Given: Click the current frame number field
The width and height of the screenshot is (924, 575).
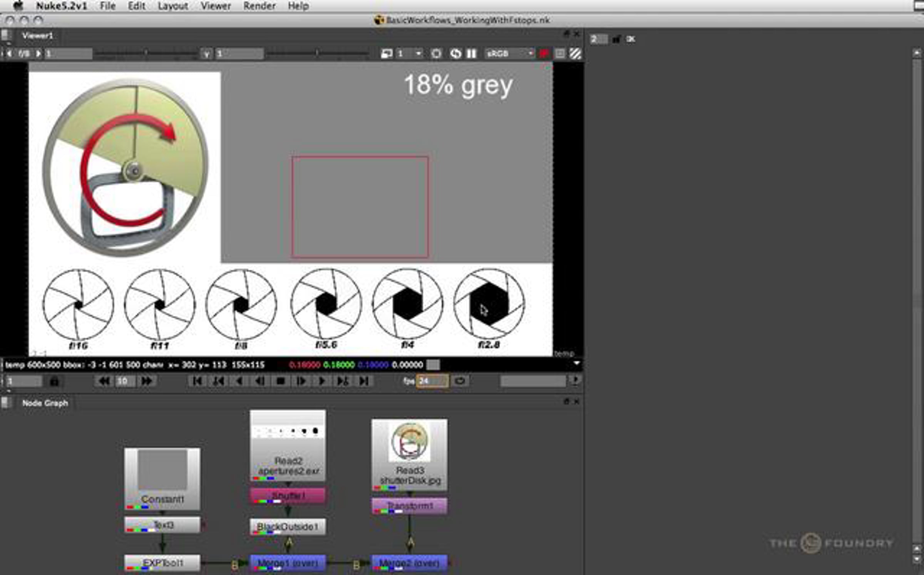Looking at the screenshot, I should [x=24, y=381].
